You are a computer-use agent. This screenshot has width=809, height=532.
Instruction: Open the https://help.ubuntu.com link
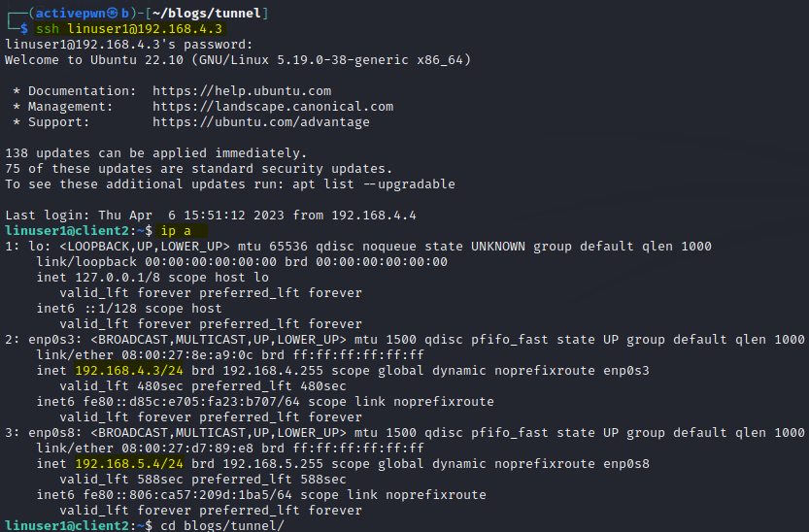(242, 91)
